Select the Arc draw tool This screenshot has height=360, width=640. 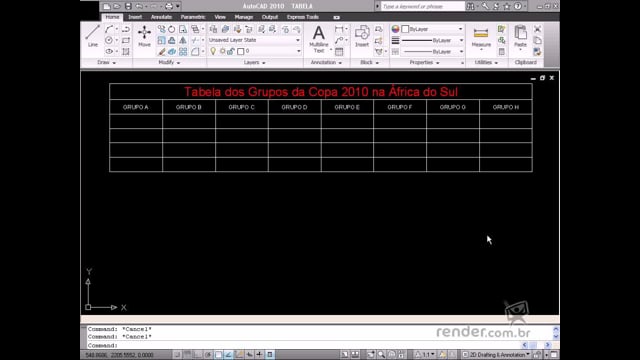(x=109, y=29)
